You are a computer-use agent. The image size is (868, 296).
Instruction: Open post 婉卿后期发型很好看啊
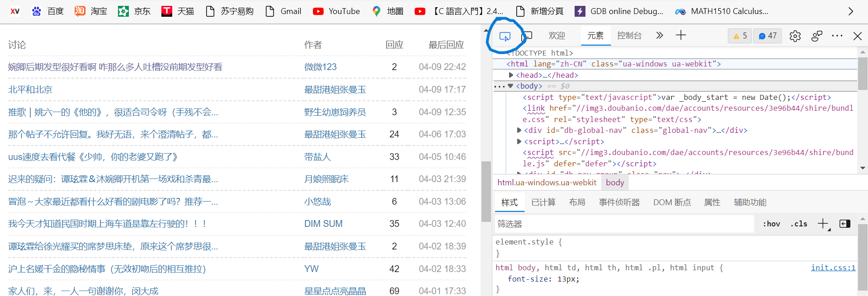115,67
